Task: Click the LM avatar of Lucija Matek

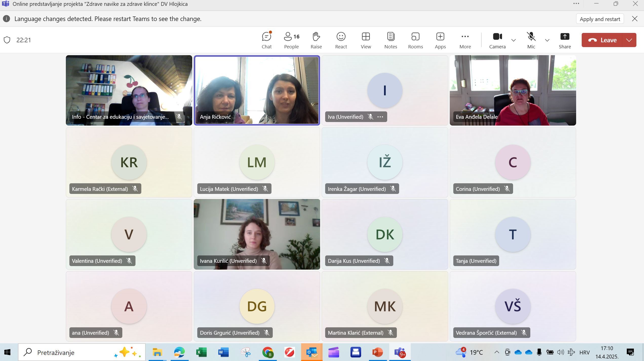Action: [x=257, y=162]
